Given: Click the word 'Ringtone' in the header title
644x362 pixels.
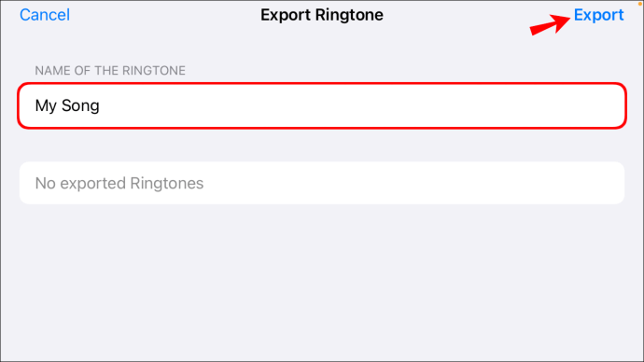Looking at the screenshot, I should (349, 15).
